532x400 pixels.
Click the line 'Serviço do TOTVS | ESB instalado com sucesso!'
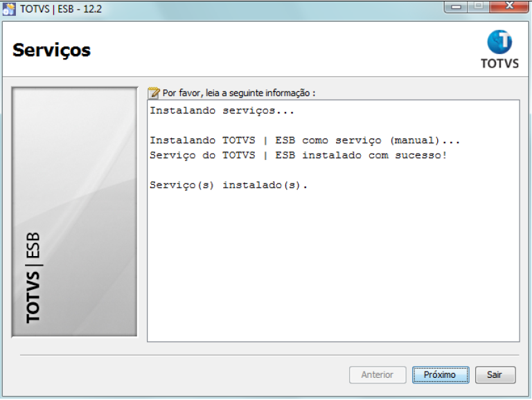(299, 155)
